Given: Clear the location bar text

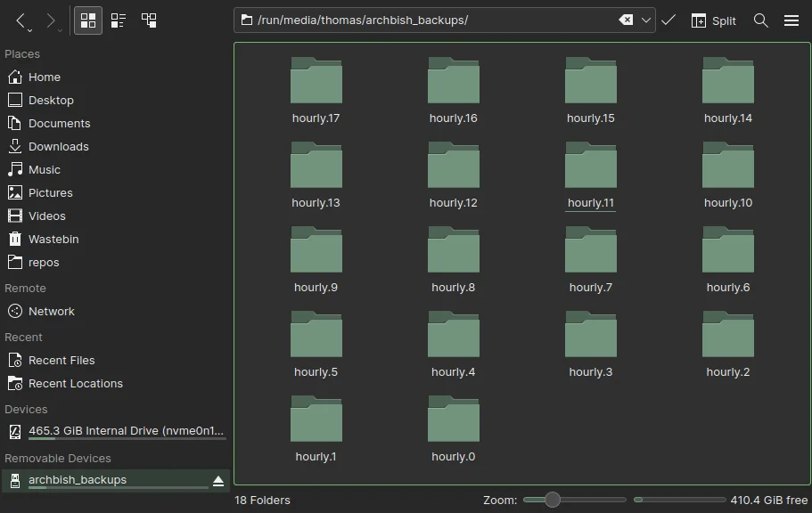Looking at the screenshot, I should [626, 20].
